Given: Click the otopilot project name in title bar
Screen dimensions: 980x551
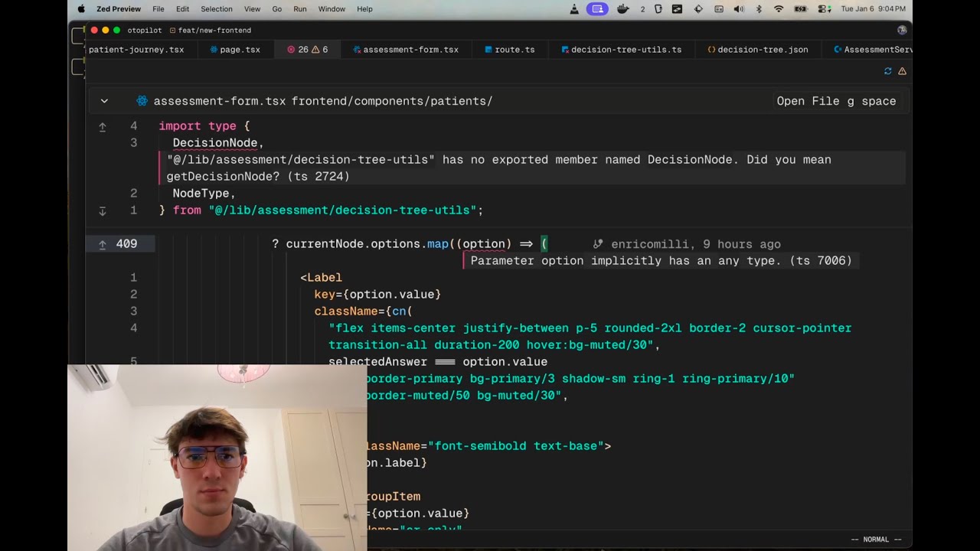Looking at the screenshot, I should coord(145,31).
